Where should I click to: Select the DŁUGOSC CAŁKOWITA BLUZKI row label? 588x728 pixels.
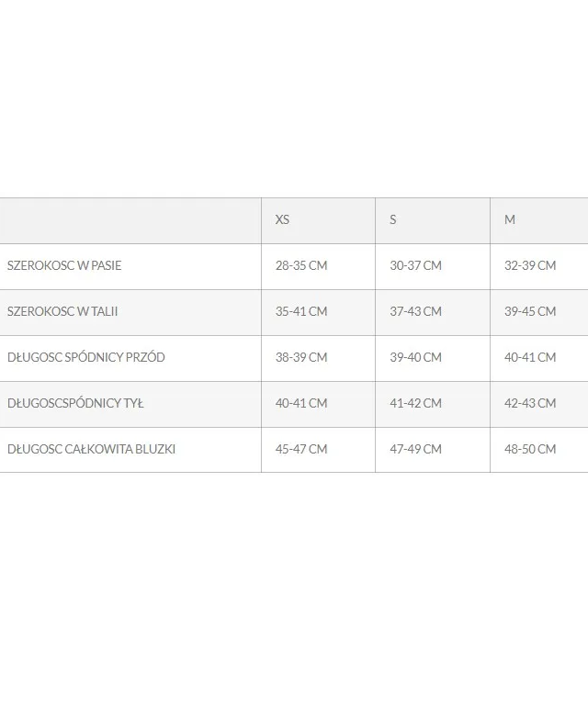click(91, 449)
